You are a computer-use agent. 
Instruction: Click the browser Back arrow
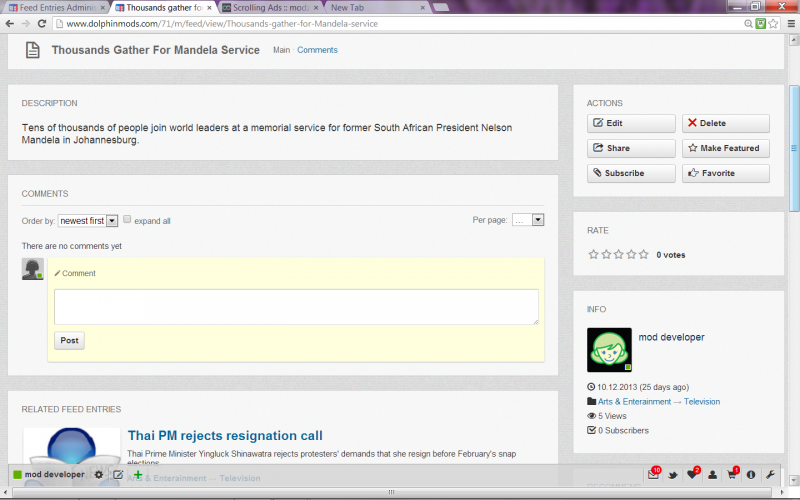[x=10, y=23]
